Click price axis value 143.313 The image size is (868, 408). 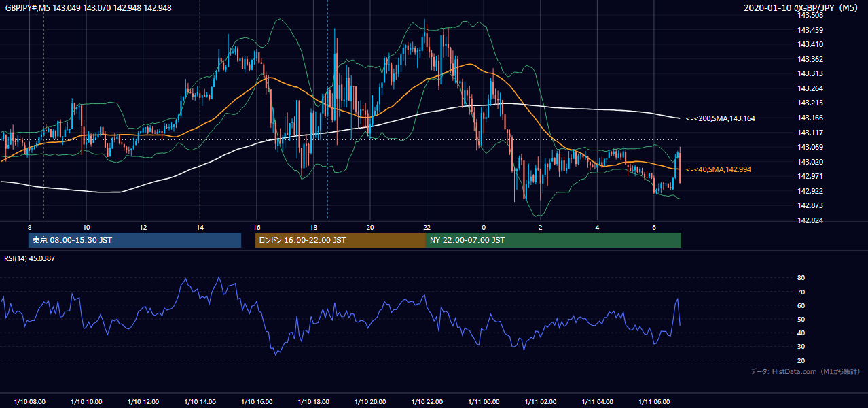tap(810, 73)
